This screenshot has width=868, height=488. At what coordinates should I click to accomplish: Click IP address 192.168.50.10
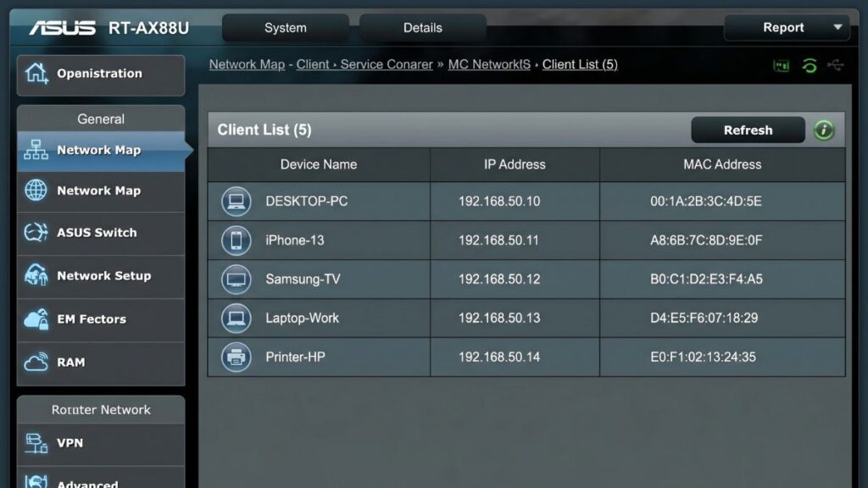tap(499, 202)
